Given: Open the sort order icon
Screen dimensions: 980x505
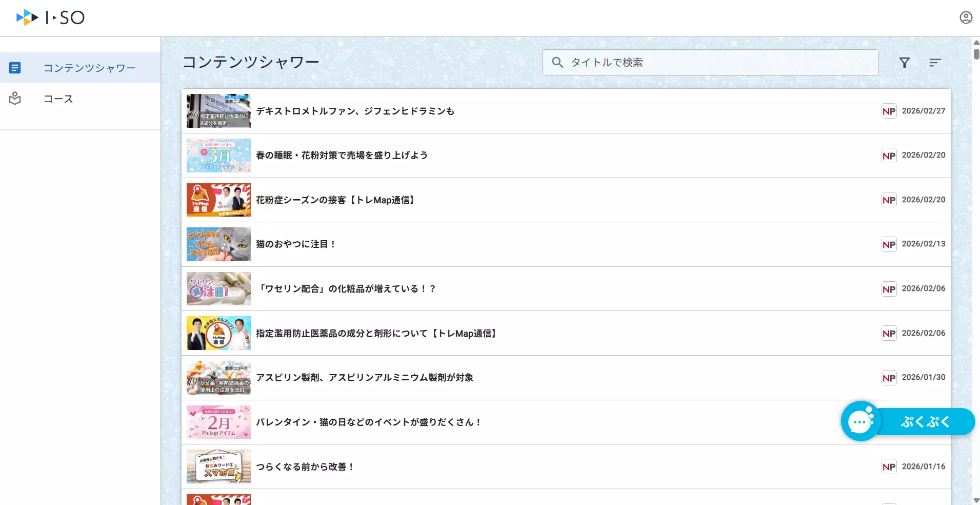Looking at the screenshot, I should pyautogui.click(x=935, y=62).
